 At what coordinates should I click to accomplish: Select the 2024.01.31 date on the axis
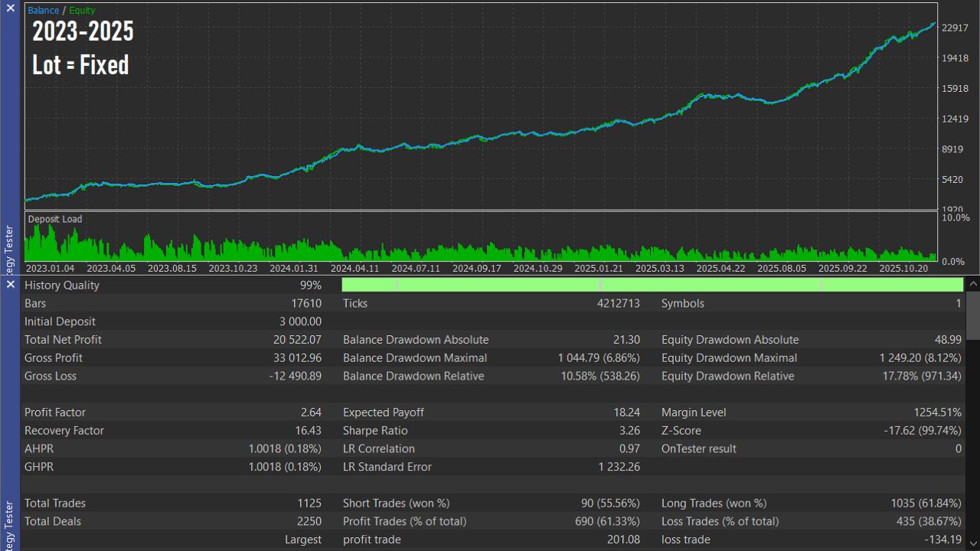click(294, 269)
